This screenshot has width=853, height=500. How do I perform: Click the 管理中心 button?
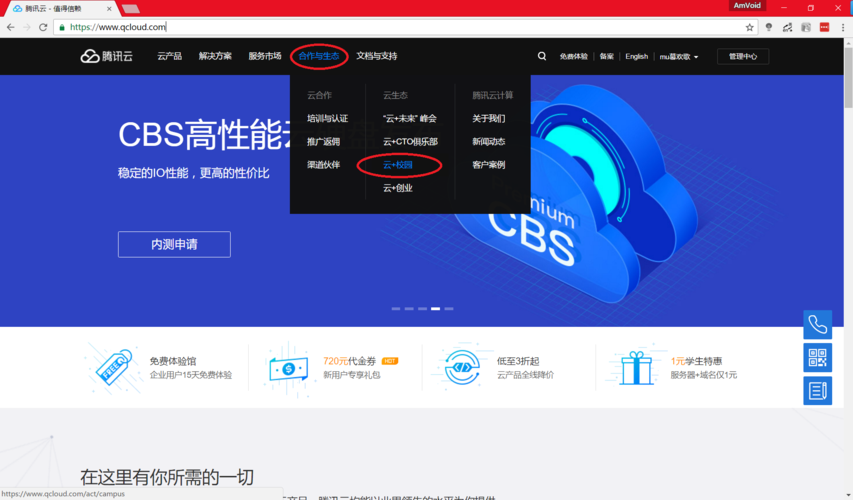pyautogui.click(x=743, y=57)
